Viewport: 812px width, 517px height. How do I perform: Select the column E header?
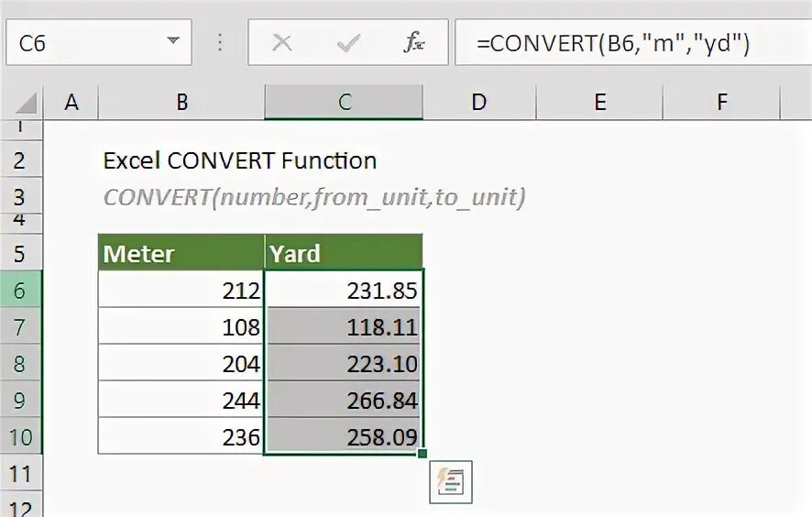(x=599, y=102)
